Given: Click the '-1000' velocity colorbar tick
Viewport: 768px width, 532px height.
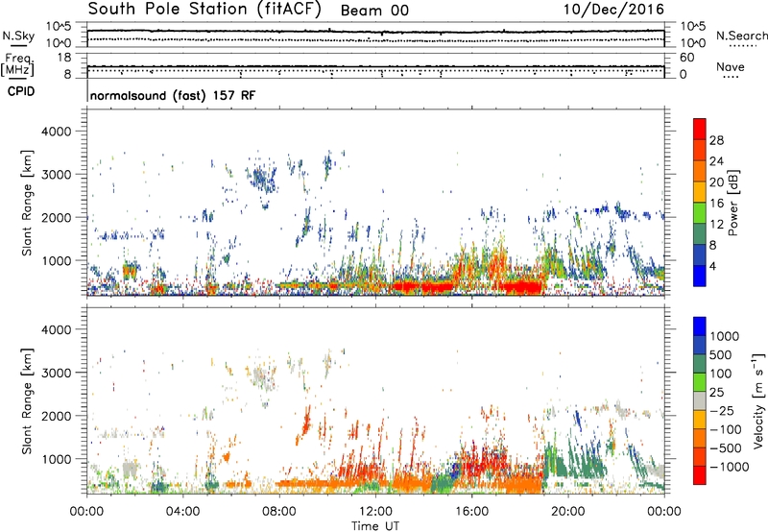Looking at the screenshot, I should click(x=730, y=467).
